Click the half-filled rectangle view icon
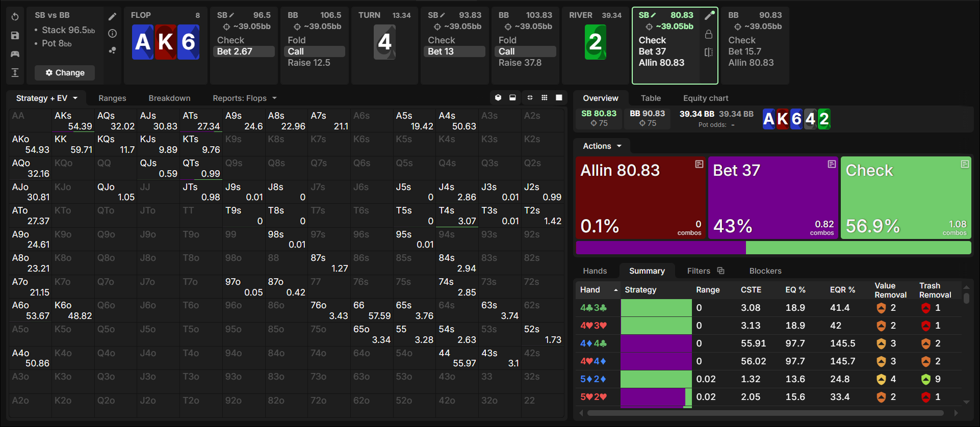 (x=512, y=98)
